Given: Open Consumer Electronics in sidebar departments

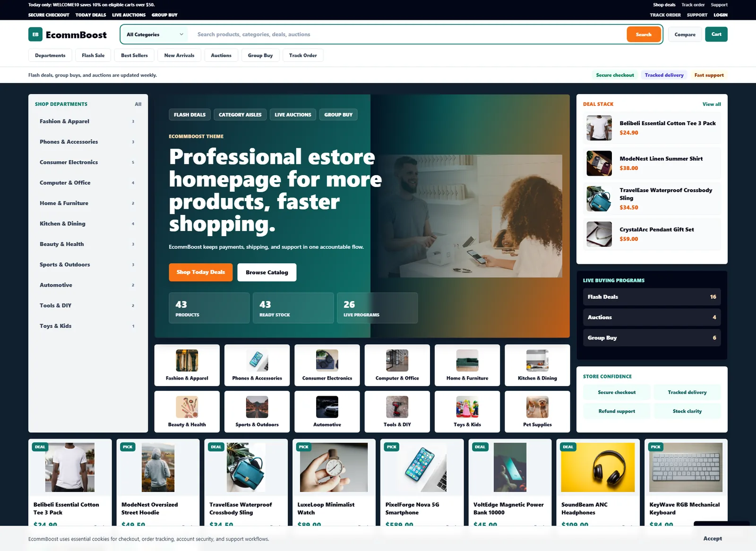Looking at the screenshot, I should (x=87, y=162).
